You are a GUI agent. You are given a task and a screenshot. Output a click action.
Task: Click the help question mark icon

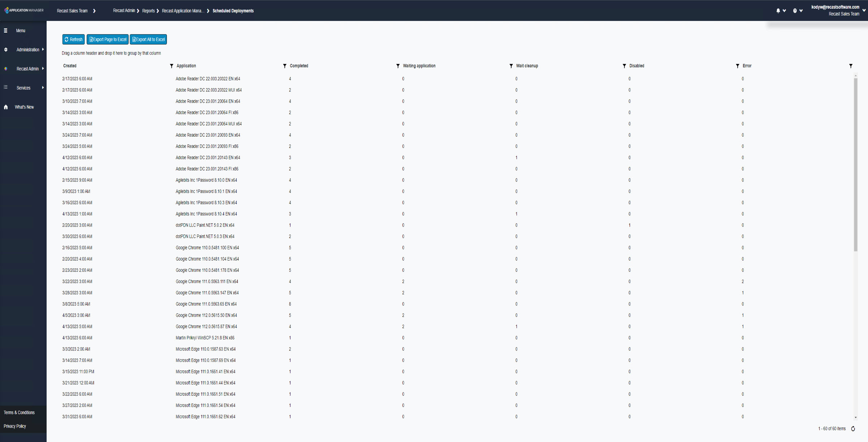pyautogui.click(x=795, y=10)
